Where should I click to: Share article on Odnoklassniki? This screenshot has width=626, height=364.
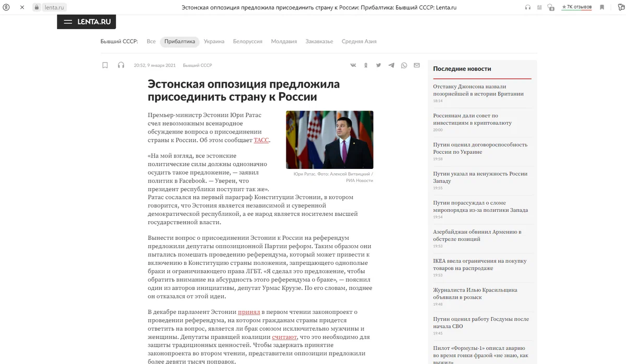tap(366, 65)
